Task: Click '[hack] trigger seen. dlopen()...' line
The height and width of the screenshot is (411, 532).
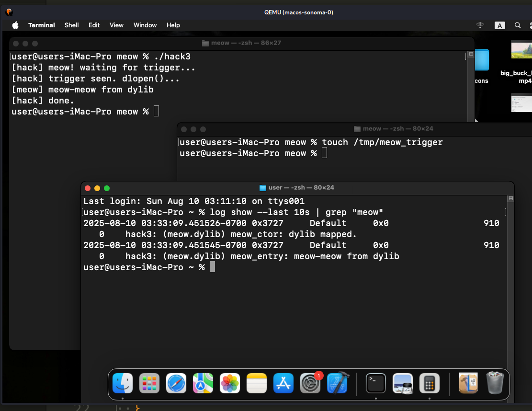Action: point(95,79)
